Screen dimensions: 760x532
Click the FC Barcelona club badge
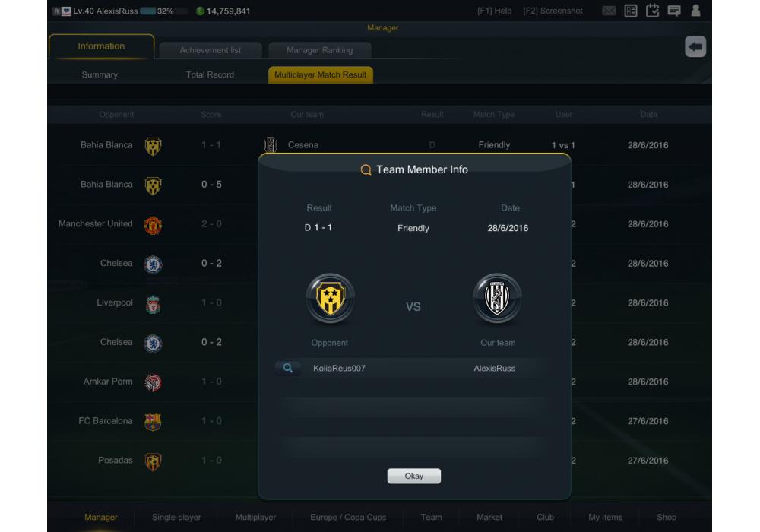click(153, 422)
